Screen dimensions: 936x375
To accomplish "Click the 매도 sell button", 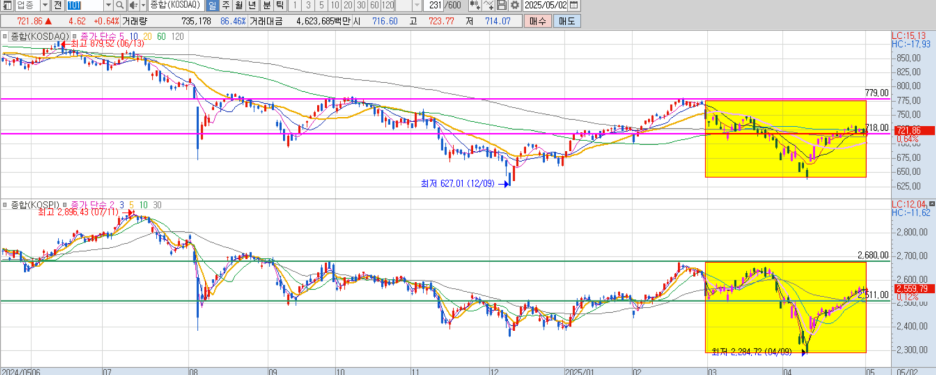I will pos(566,21).
